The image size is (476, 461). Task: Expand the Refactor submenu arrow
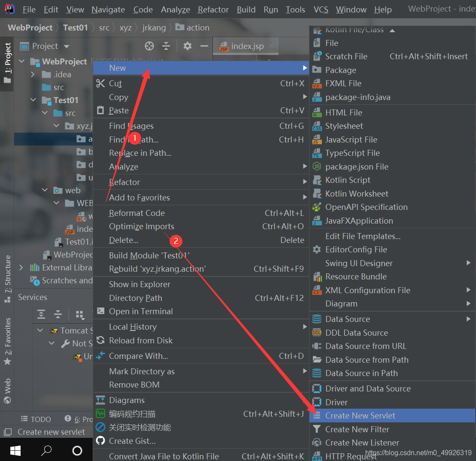[304, 182]
